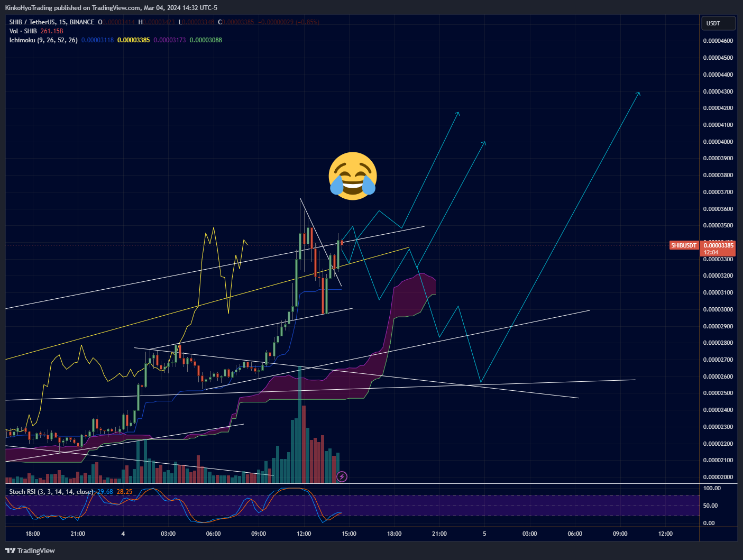743x560 pixels.
Task: Click the date label 4 on time axis
Action: [x=123, y=534]
